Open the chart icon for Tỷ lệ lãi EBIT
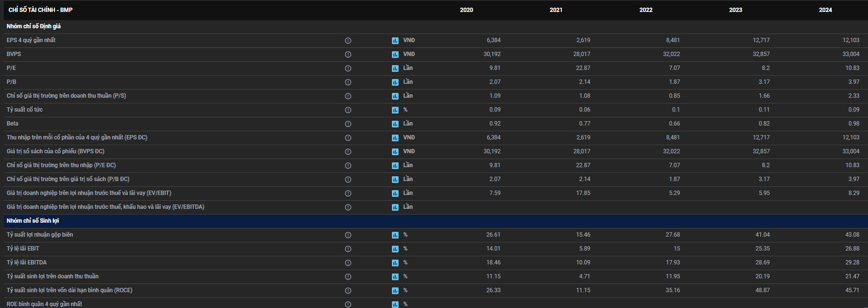The height and width of the screenshot is (308, 868). coord(395,249)
